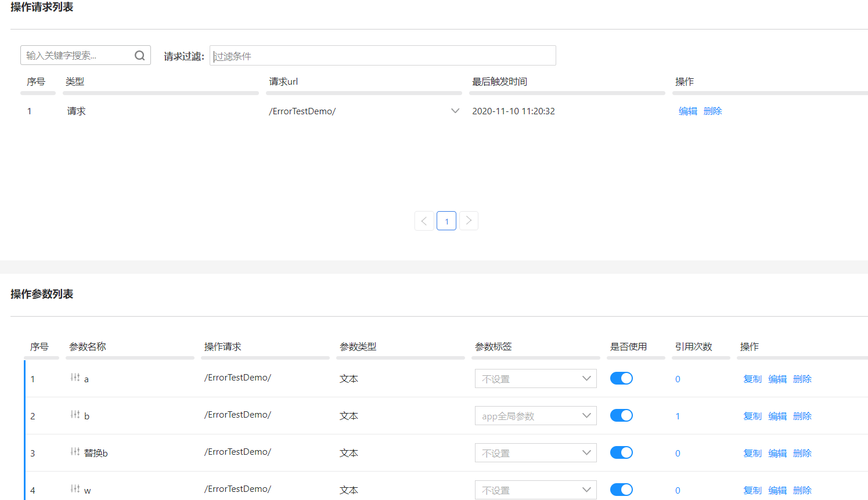Viewport: 868px width, 500px height.
Task: Click the slider icon beside parameter w
Action: 75,489
